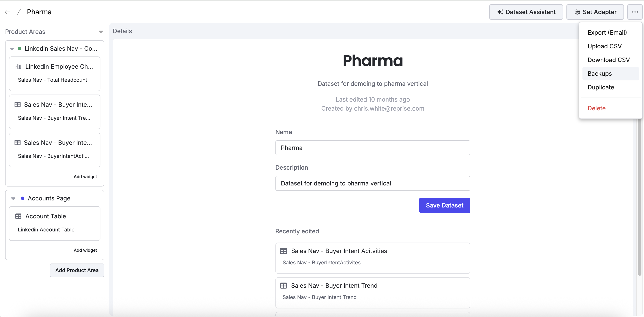Collapse the Accounts Page product area
Image resolution: width=644 pixels, height=317 pixels.
click(13, 198)
